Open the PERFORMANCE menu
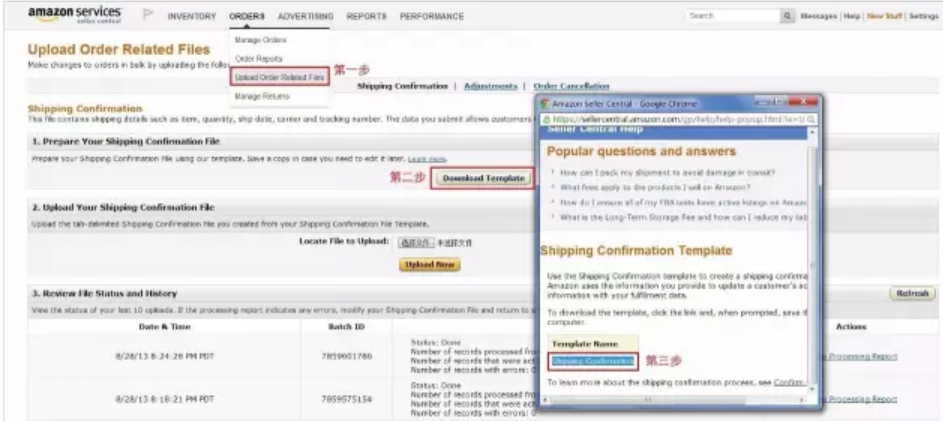The height and width of the screenshot is (423, 943). 432,17
